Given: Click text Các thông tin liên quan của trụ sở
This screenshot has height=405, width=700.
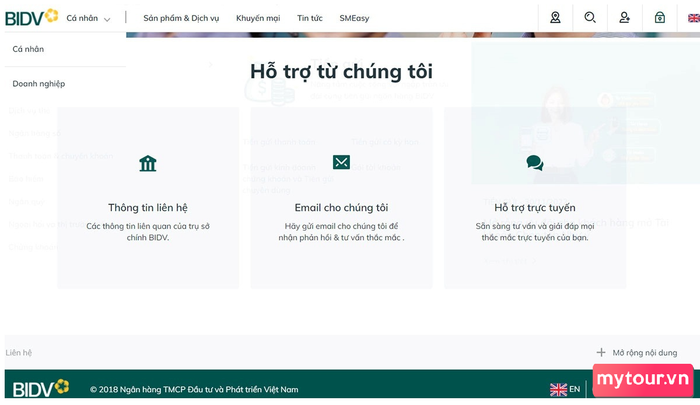Looking at the screenshot, I should (x=148, y=226).
